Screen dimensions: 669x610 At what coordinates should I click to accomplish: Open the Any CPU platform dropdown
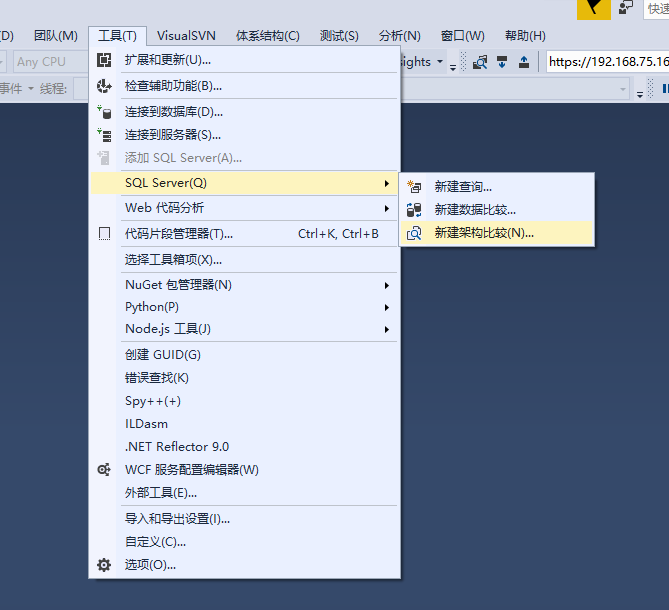(50, 62)
